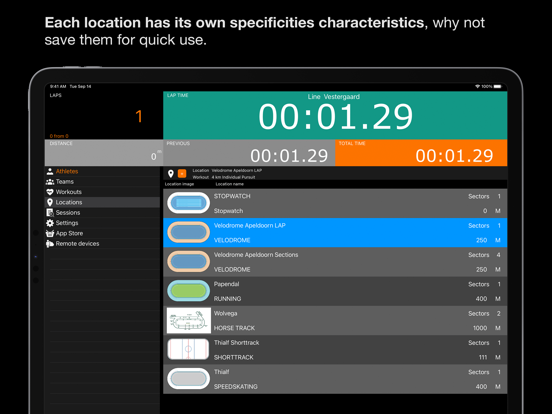Click the Location name column header
The image size is (552, 414).
230,184
